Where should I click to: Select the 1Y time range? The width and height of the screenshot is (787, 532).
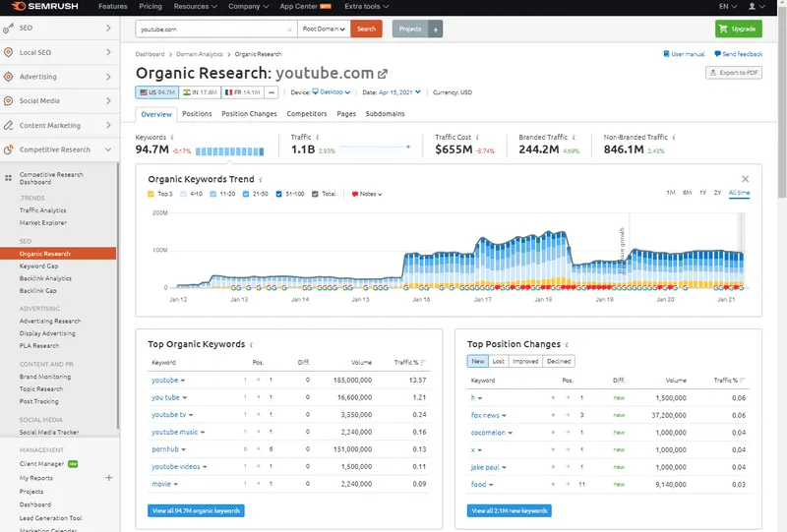click(x=703, y=193)
